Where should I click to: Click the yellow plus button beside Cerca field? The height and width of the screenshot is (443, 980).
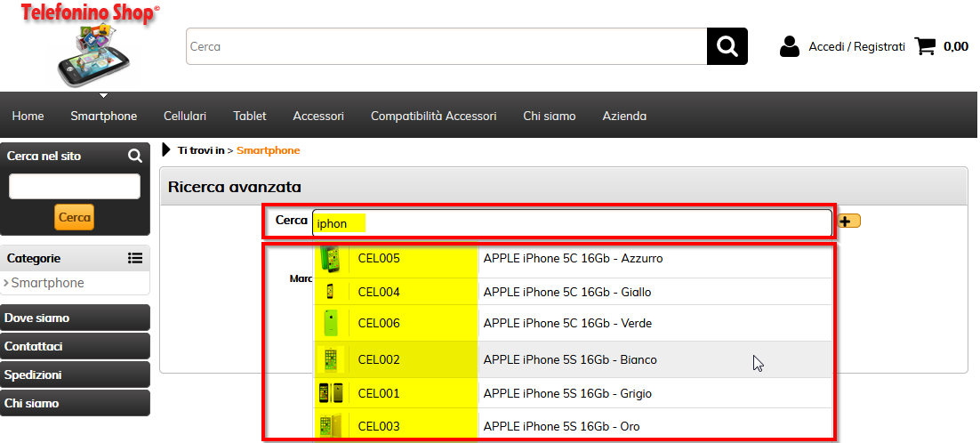848,221
